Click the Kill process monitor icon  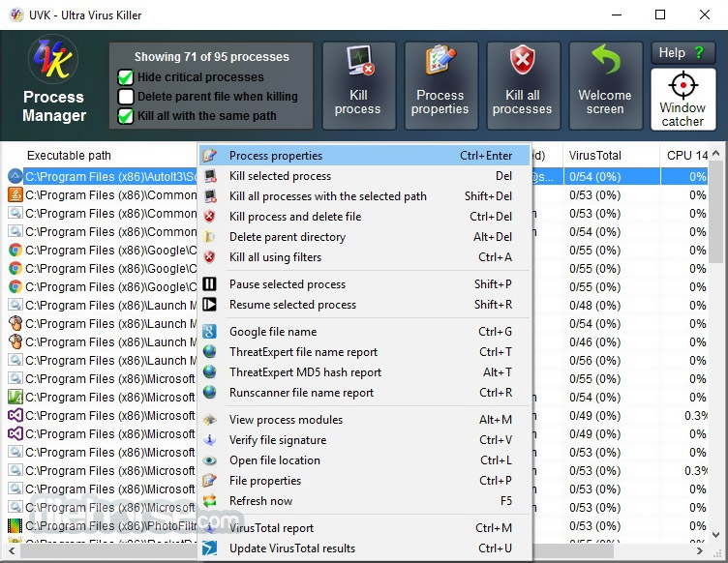[x=360, y=60]
